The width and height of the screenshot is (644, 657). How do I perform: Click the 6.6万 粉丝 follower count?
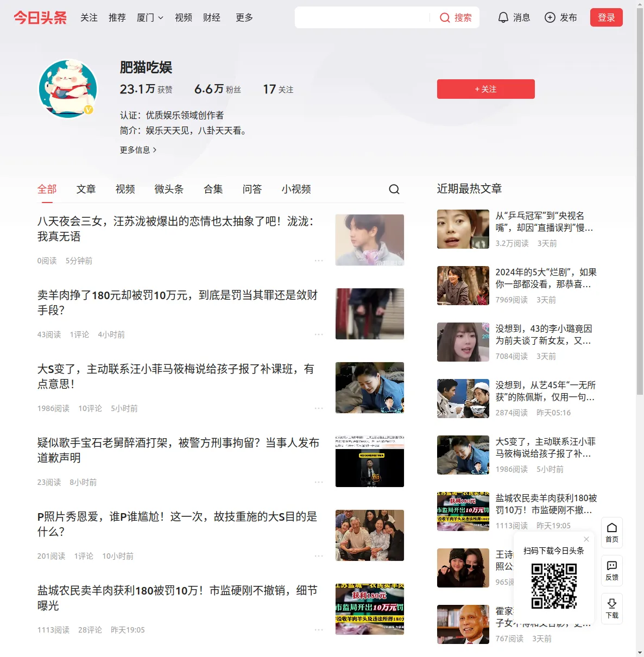click(x=218, y=89)
